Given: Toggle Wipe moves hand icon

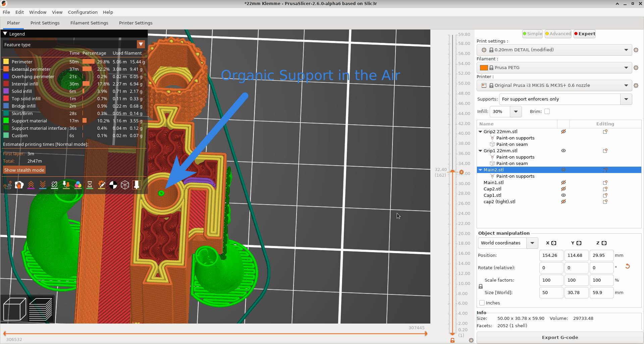Looking at the screenshot, I should click(x=19, y=185).
